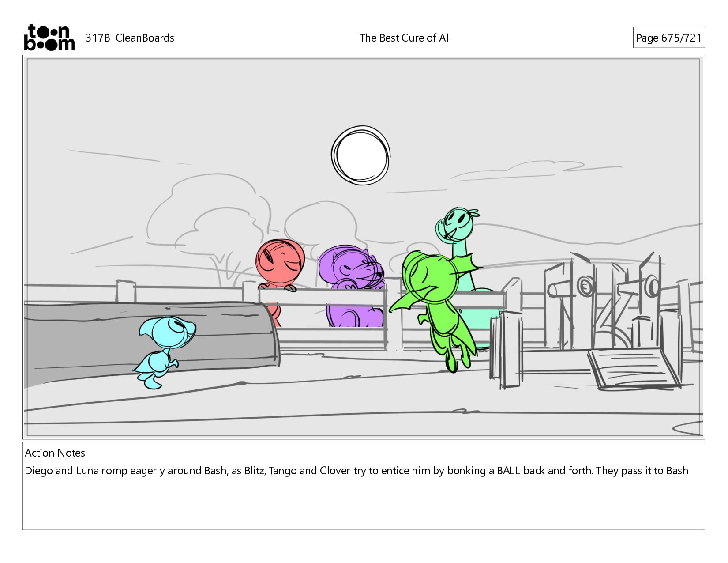Click the title 'The Best Cure of All'

(x=405, y=38)
